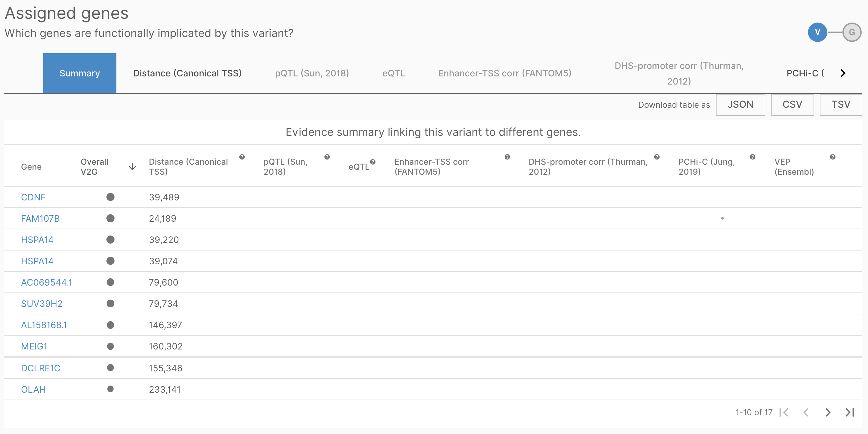Image resolution: width=868 pixels, height=434 pixels.
Task: Download the table as TSV
Action: [840, 105]
